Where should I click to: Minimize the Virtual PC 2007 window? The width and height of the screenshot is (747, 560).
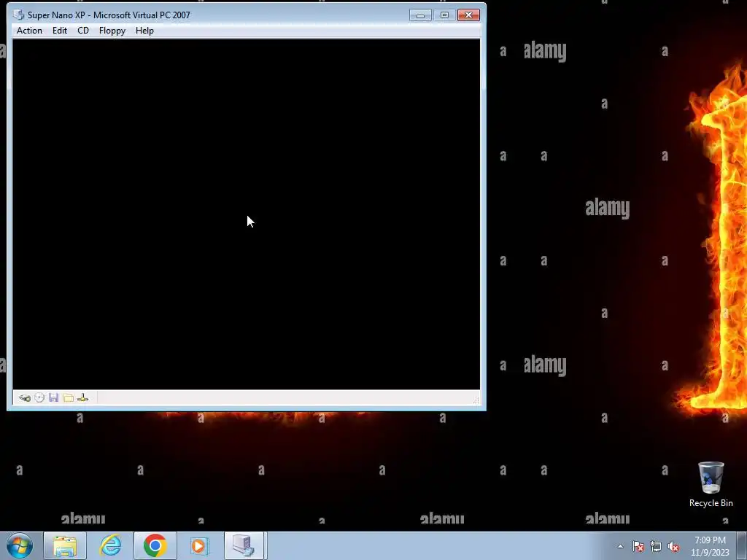[420, 15]
